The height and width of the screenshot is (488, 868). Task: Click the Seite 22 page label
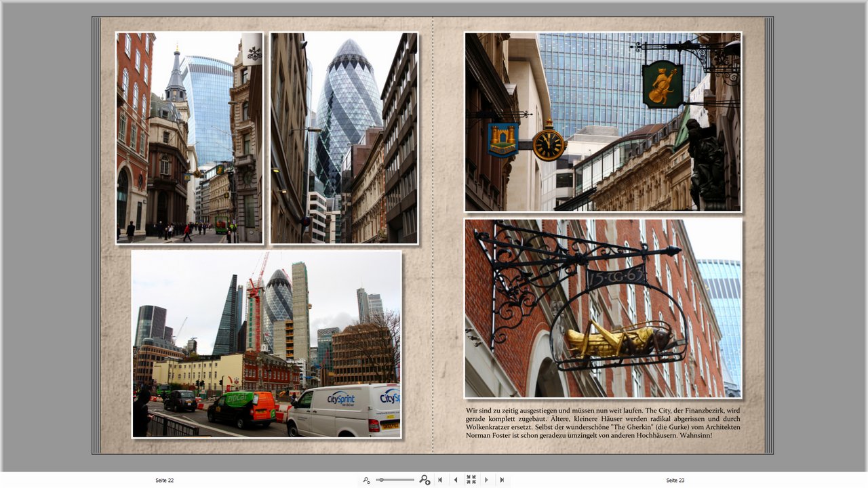coord(164,480)
